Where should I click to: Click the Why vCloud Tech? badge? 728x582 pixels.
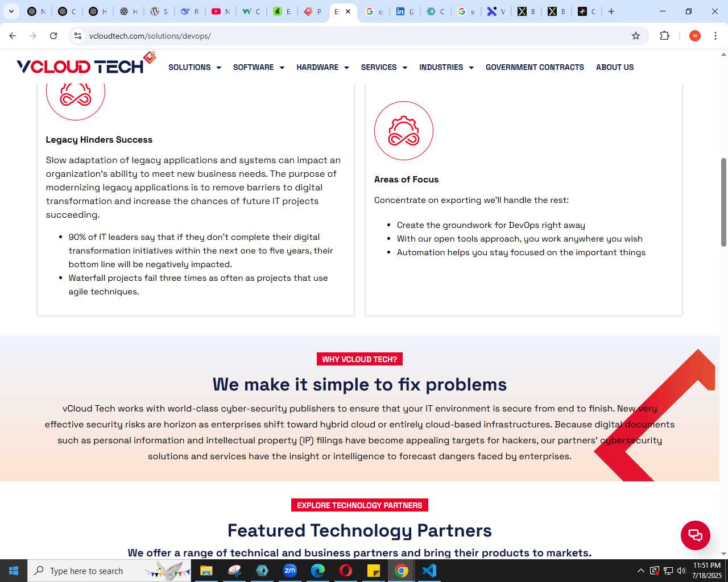pos(359,359)
